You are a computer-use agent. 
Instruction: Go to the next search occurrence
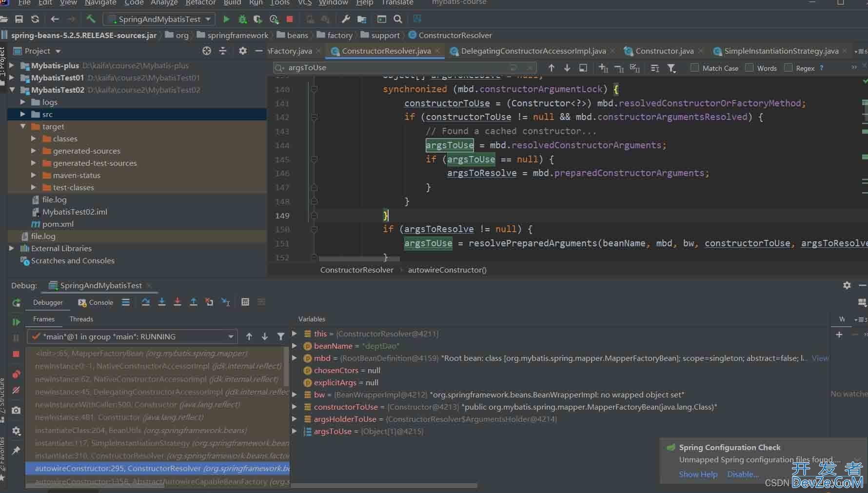coord(567,68)
